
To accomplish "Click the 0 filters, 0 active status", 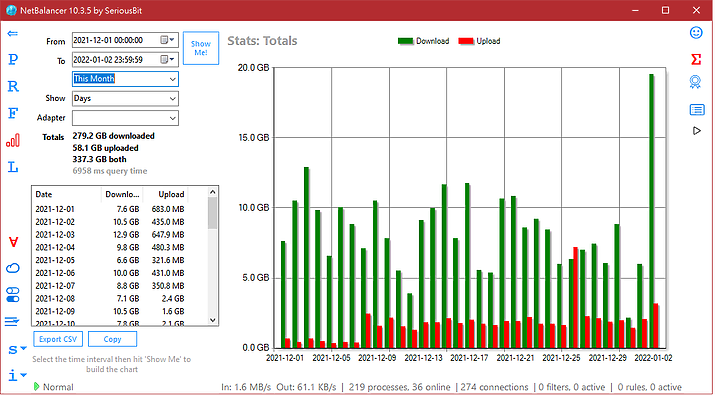I will (x=572, y=387).
